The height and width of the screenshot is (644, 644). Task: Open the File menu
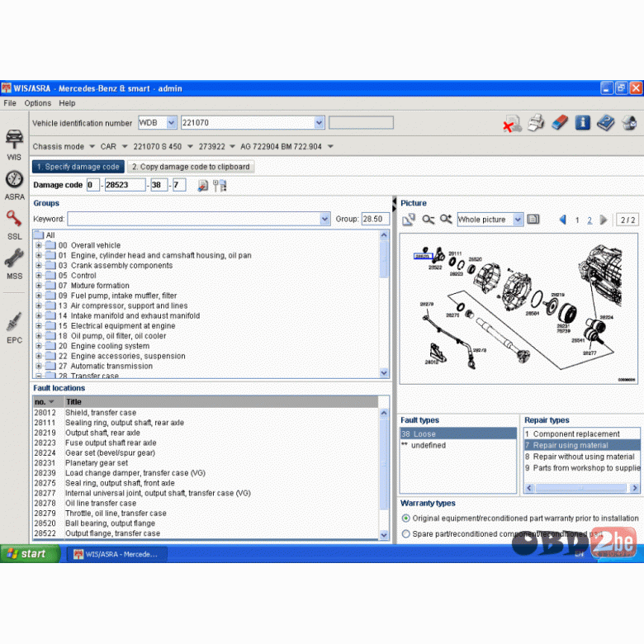(10, 103)
